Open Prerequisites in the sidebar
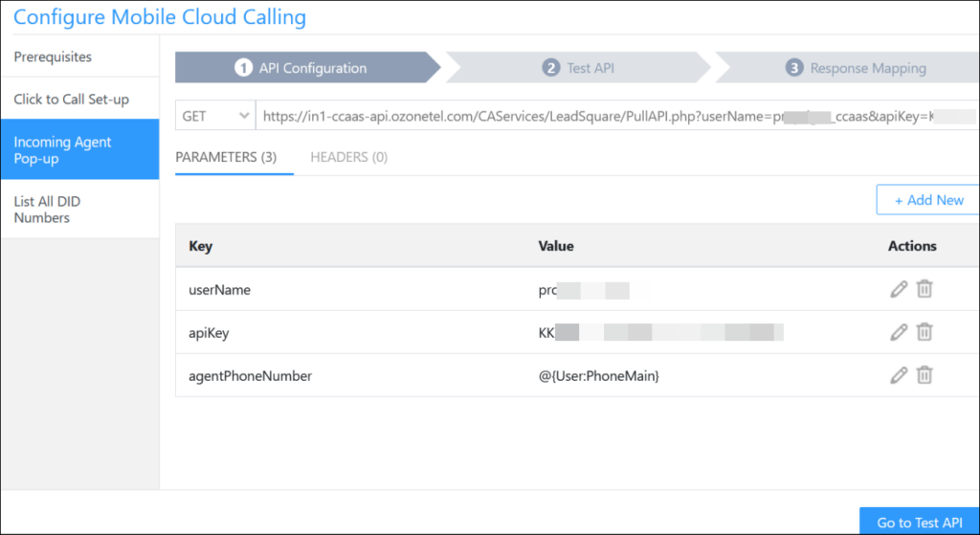Image resolution: width=980 pixels, height=535 pixels. [x=80, y=56]
